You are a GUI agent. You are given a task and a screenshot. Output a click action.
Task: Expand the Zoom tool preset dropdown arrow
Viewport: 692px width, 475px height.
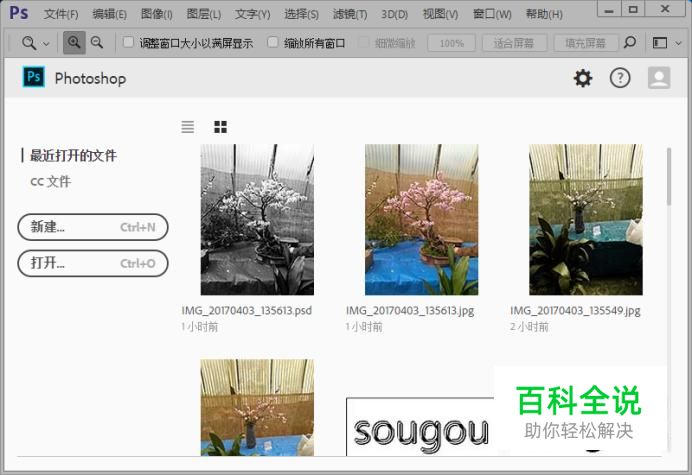click(46, 43)
